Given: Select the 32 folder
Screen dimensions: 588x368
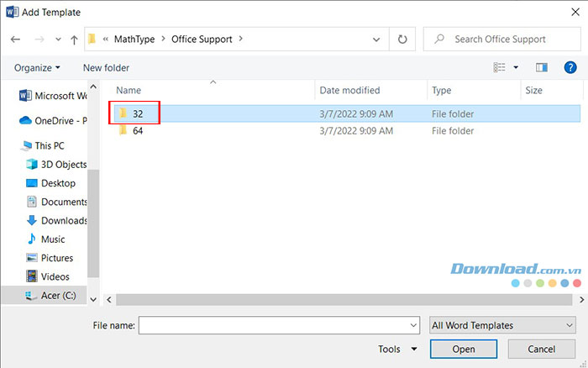Looking at the screenshot, I should tap(138, 113).
